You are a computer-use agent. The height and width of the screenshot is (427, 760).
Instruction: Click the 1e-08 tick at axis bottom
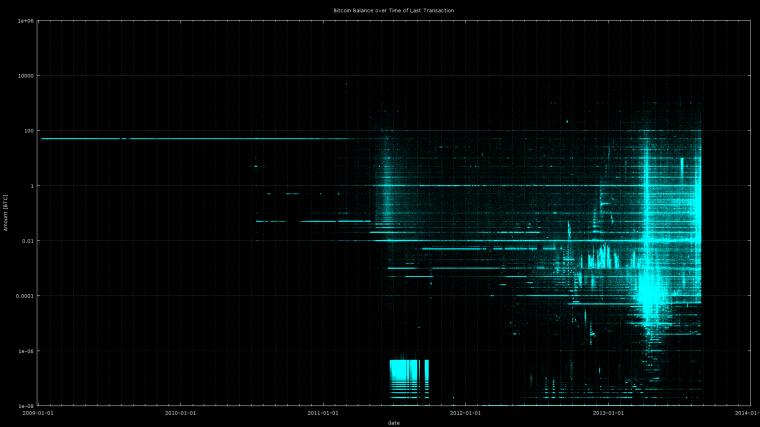pos(25,405)
